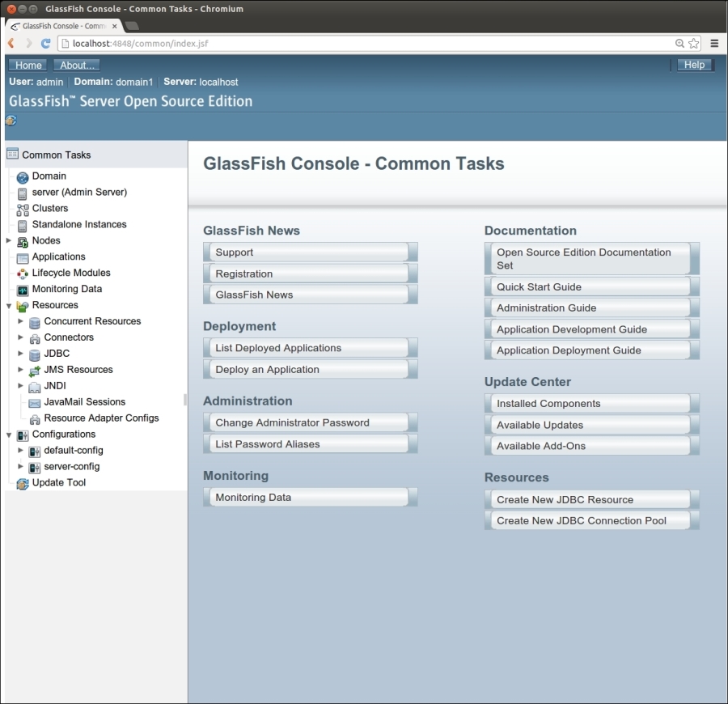Collapse the Resources tree node
The height and width of the screenshot is (704, 728).
tap(9, 306)
